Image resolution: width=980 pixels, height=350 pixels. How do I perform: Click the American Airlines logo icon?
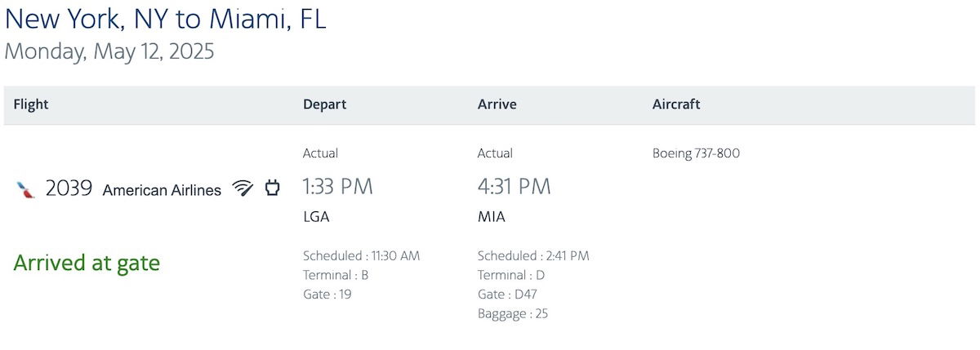25,189
